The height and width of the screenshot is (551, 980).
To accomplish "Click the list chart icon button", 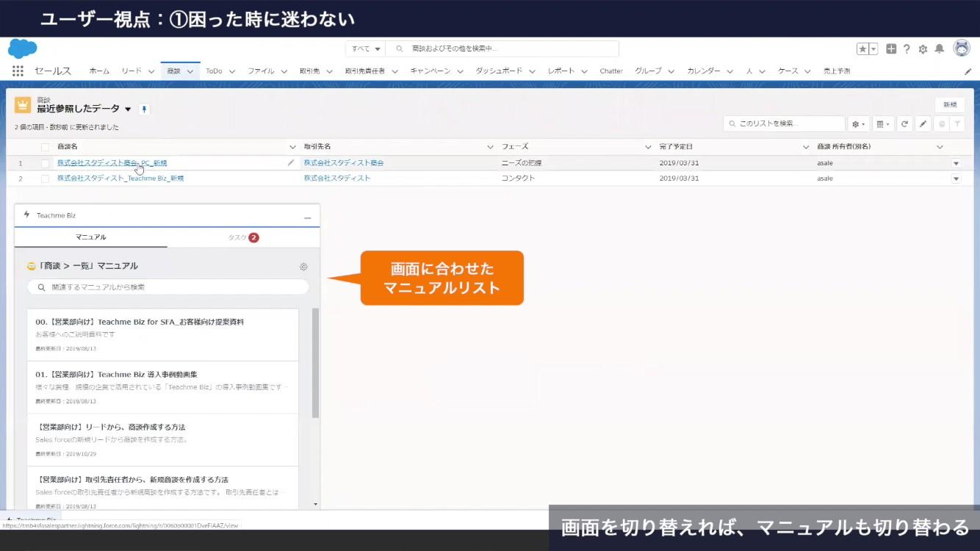I will coord(941,124).
